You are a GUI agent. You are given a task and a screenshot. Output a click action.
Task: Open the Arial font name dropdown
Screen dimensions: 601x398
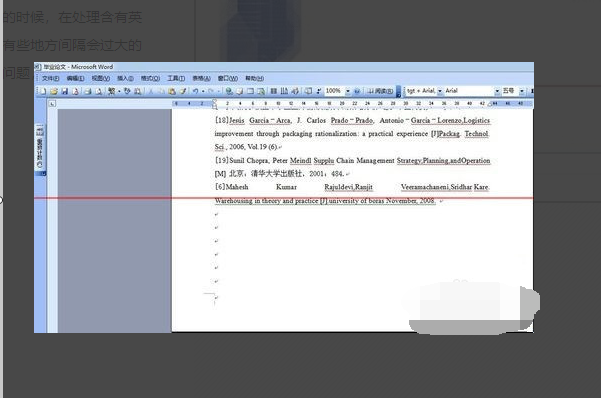pos(497,91)
